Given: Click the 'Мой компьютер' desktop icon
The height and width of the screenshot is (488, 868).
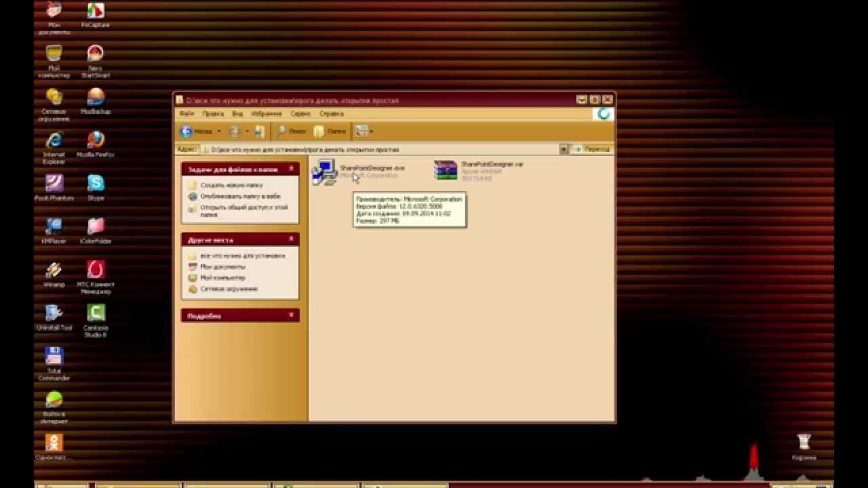Looking at the screenshot, I should [54, 62].
